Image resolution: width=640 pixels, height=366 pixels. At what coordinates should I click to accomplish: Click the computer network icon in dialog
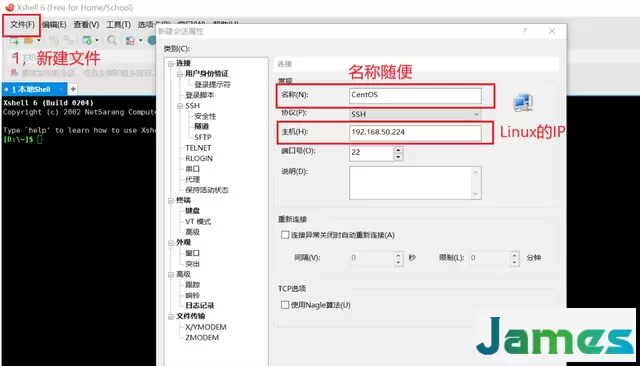point(523,102)
